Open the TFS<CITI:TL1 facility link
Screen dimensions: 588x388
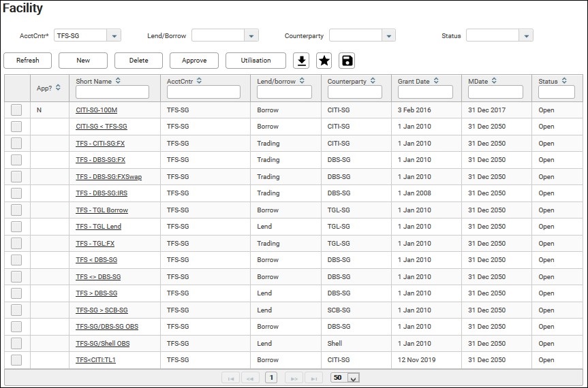95,360
